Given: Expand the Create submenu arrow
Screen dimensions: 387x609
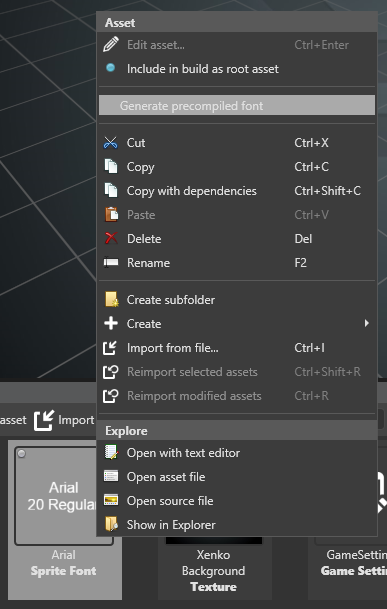Looking at the screenshot, I should click(x=366, y=323).
